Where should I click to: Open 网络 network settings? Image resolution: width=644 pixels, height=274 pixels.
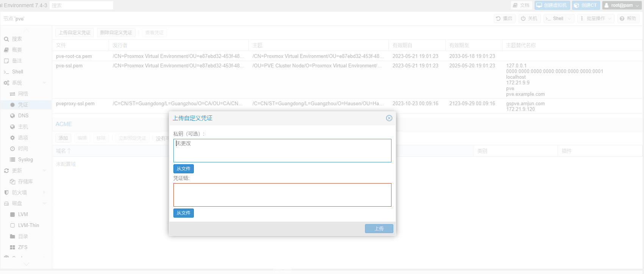tap(23, 94)
